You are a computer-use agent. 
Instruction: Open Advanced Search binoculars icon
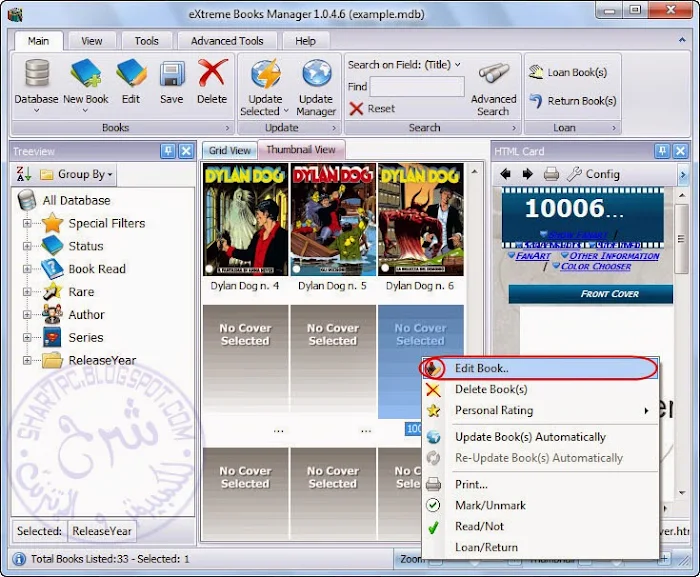[x=493, y=74]
